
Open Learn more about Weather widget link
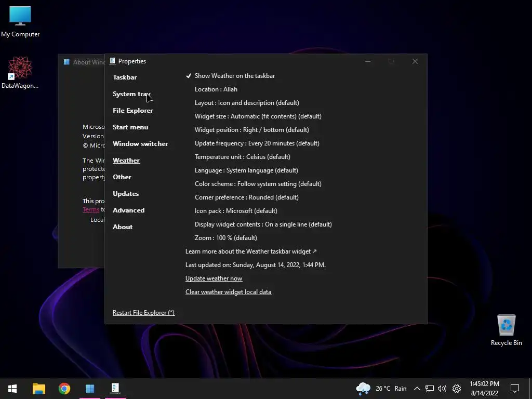click(251, 251)
